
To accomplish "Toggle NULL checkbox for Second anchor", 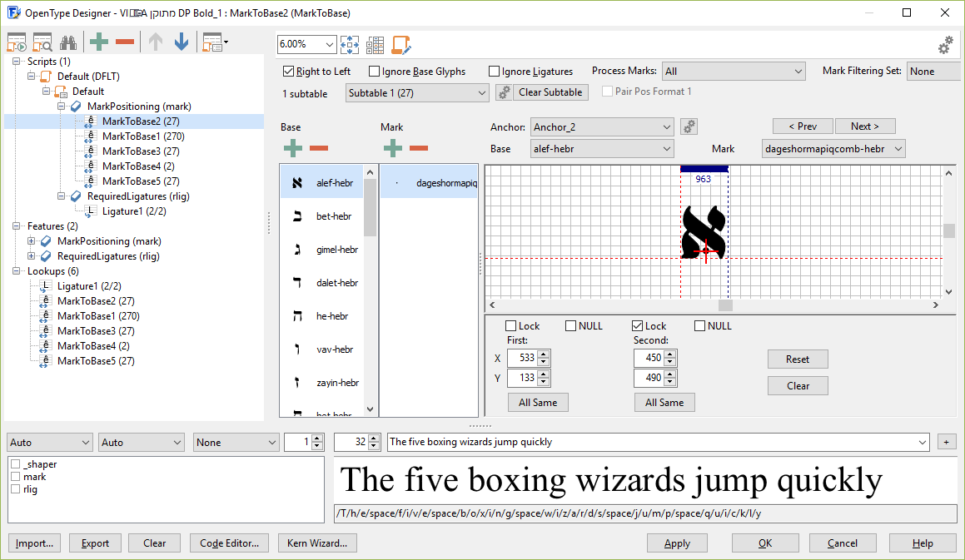I will (699, 325).
